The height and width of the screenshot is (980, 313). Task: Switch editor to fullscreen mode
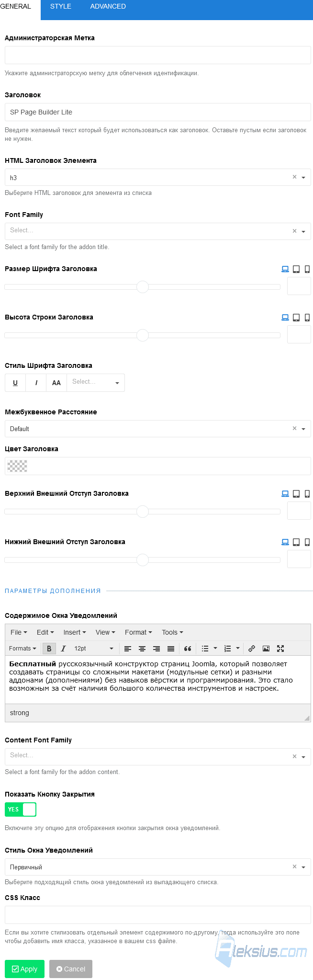pyautogui.click(x=280, y=649)
